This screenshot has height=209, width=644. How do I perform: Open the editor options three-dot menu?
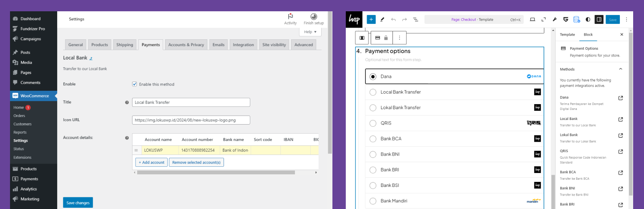click(x=626, y=19)
